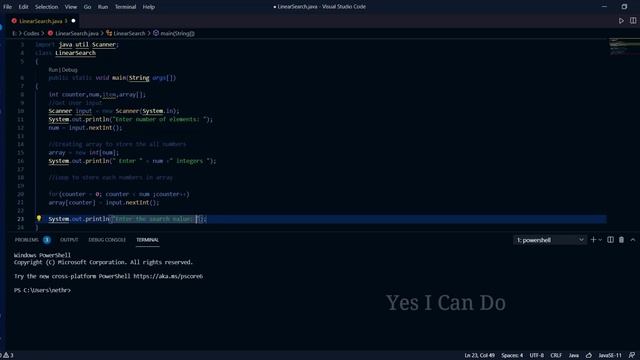Image resolution: width=640 pixels, height=360 pixels.
Task: Click the Debug code lens above main
Action: coord(70,70)
